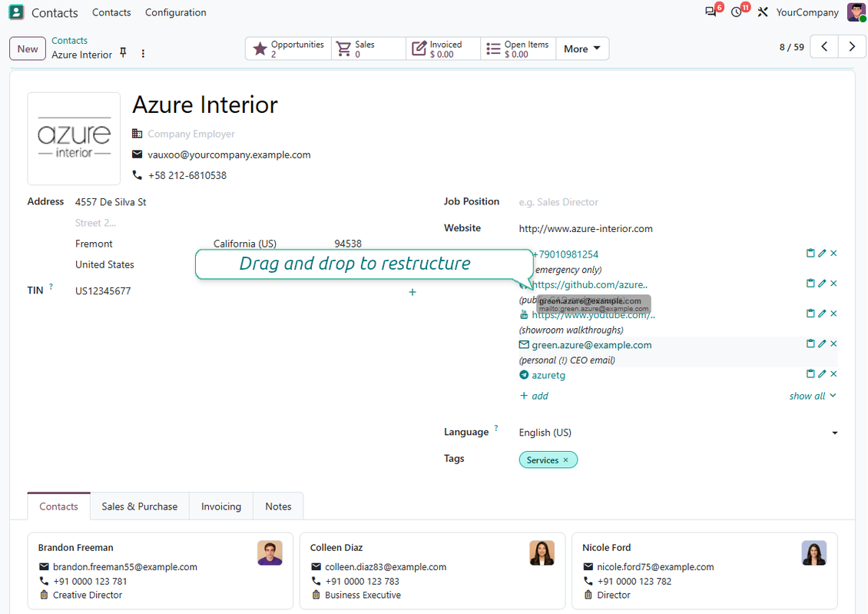This screenshot has width=868, height=614.
Task: Go back to Contacts breadcrumb
Action: [x=69, y=41]
